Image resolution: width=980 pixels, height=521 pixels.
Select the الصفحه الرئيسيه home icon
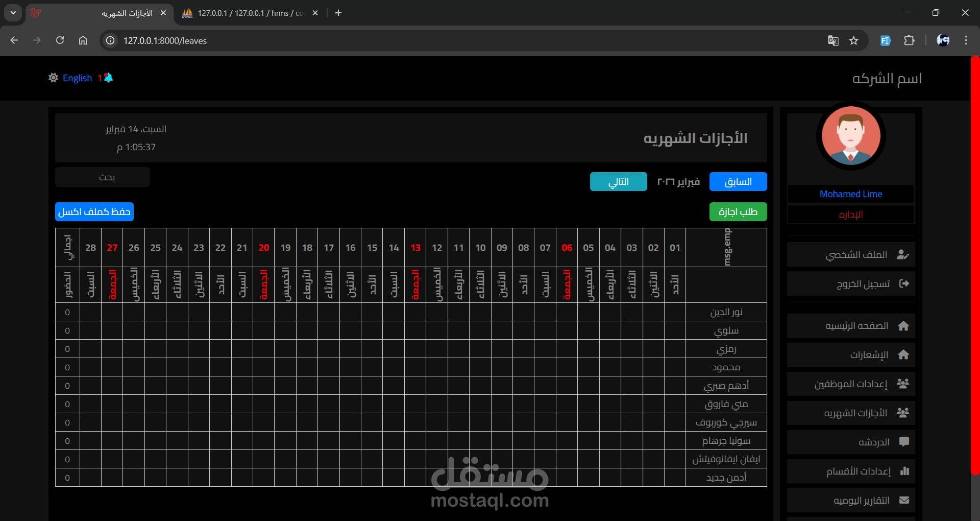[x=904, y=326]
